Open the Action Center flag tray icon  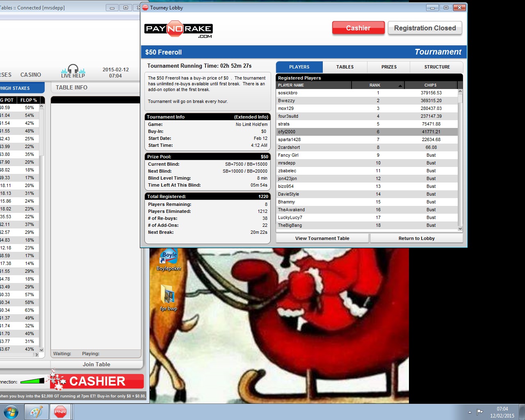479,412
